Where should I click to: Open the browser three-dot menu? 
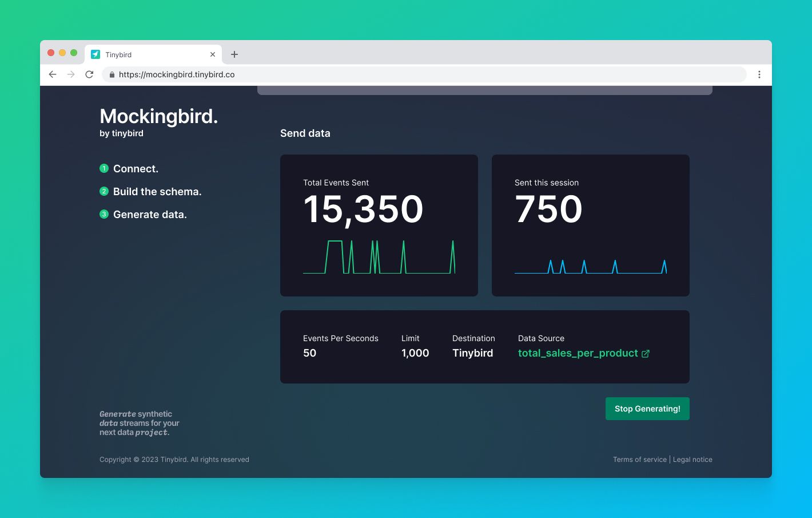[759, 74]
